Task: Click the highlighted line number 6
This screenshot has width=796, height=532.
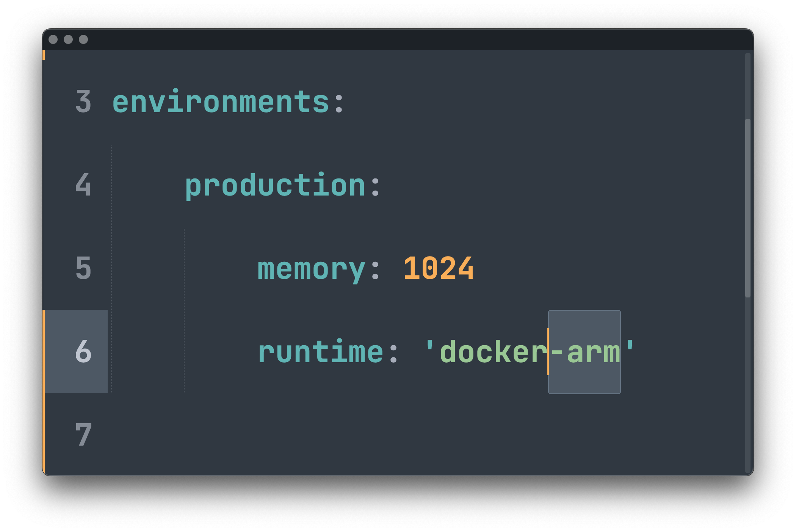Action: click(83, 352)
